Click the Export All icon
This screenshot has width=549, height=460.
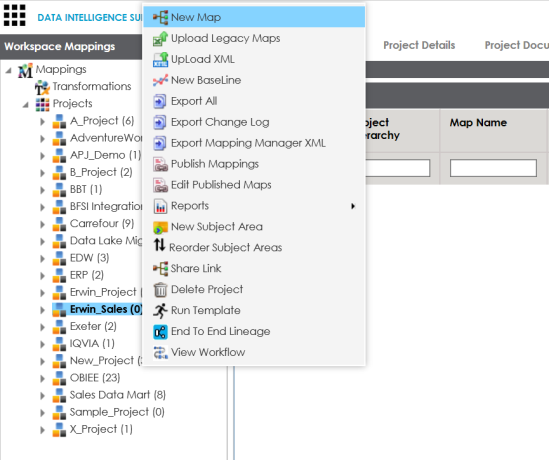pos(160,101)
